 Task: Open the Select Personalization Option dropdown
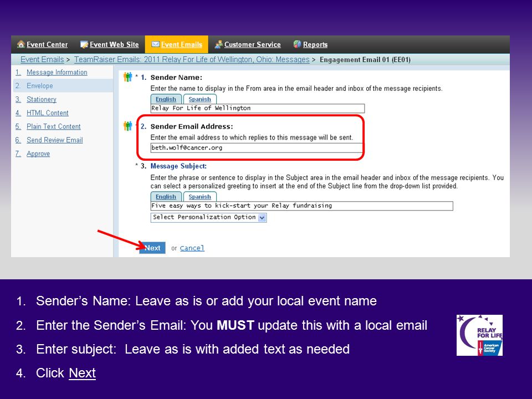(x=208, y=217)
